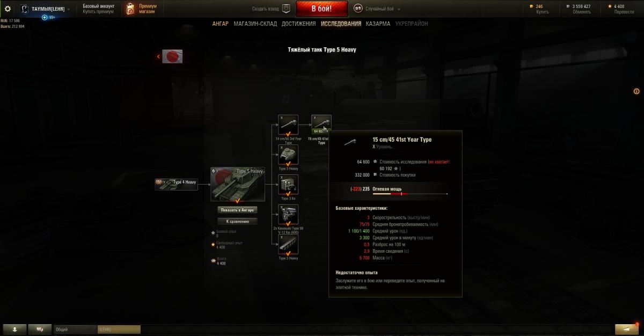Viewport: 644px width, 336px height.
Task: Expand the 99+ notifications badge
Action: pyautogui.click(x=48, y=17)
